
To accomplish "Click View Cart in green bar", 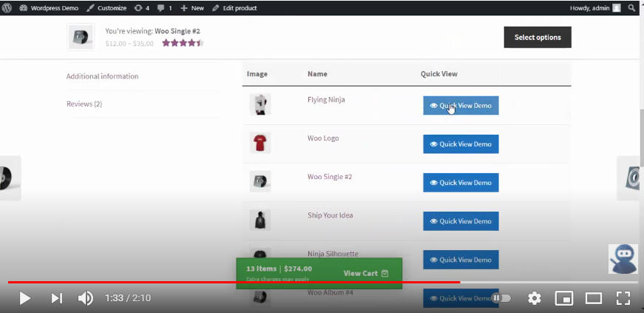I will (366, 274).
